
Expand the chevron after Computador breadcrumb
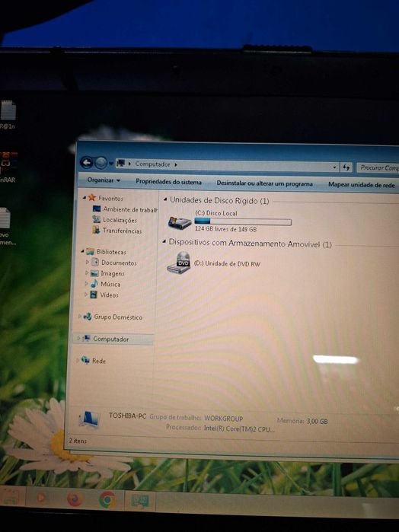(x=176, y=165)
